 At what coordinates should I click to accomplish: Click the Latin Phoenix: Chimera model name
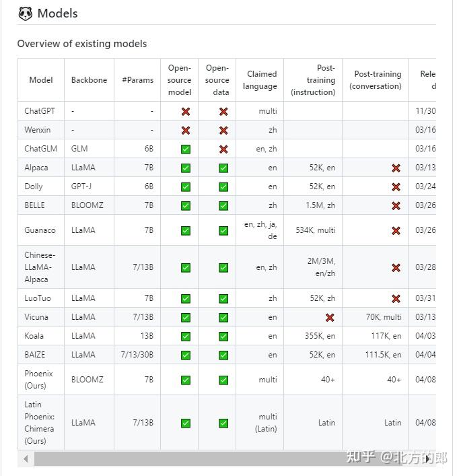[x=40, y=423]
